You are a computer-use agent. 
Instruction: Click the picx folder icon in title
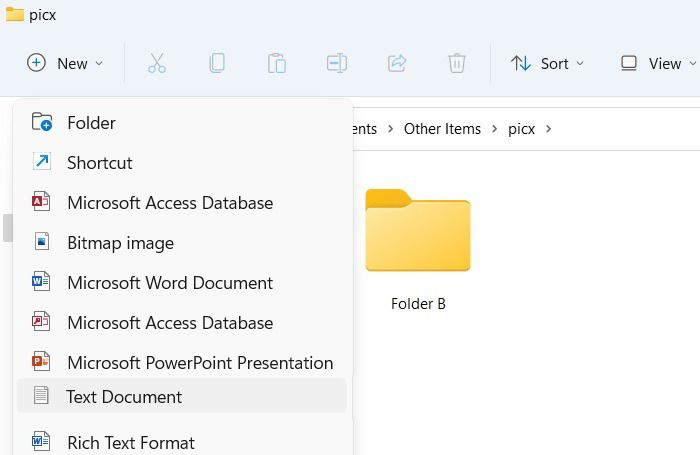point(15,14)
